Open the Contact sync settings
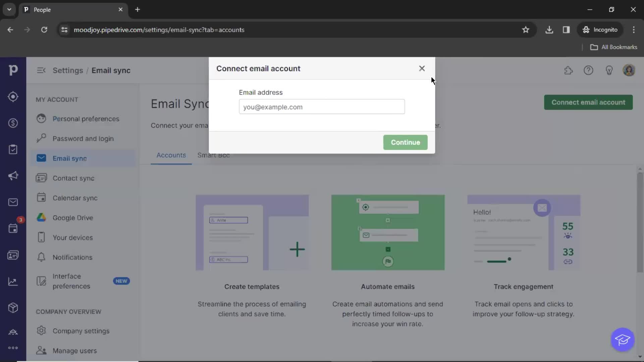This screenshot has height=362, width=644. coord(73,178)
